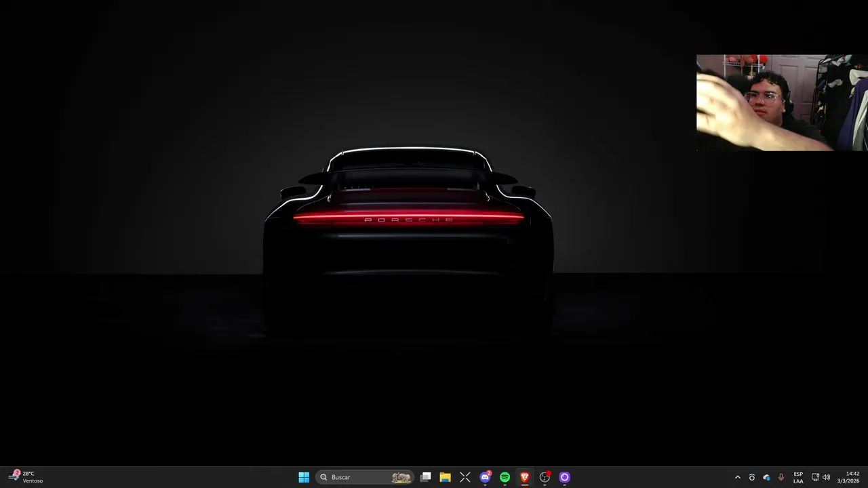Screen dimensions: 868x488
Task: Open the weather widget showing 28°C Ventoso
Action: click(x=26, y=477)
